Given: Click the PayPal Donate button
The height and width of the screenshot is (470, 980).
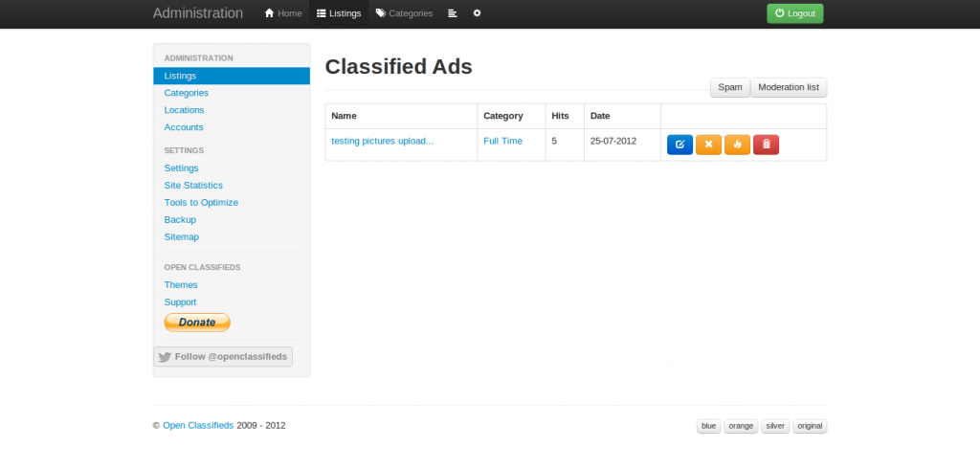Looking at the screenshot, I should point(197,323).
